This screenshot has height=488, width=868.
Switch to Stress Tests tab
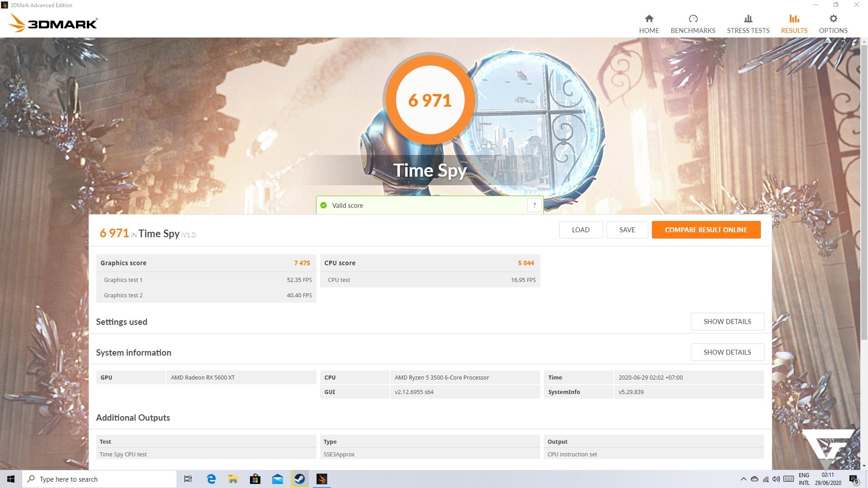tap(748, 24)
